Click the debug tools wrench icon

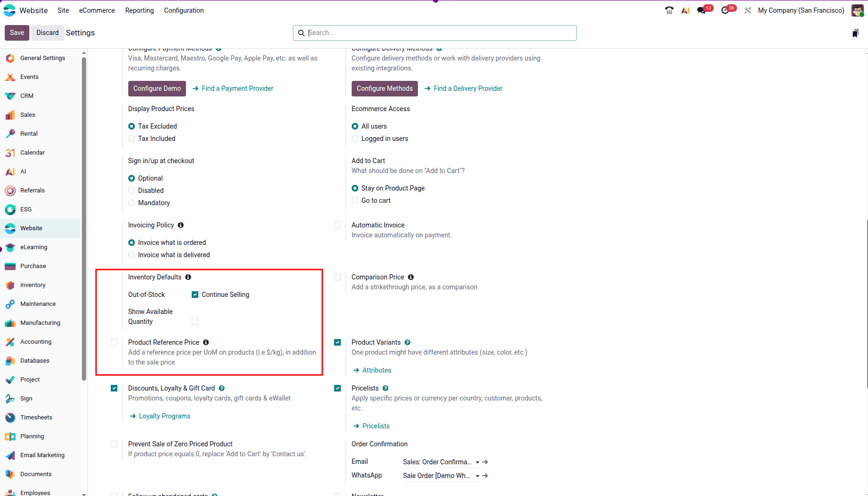pyautogui.click(x=748, y=10)
